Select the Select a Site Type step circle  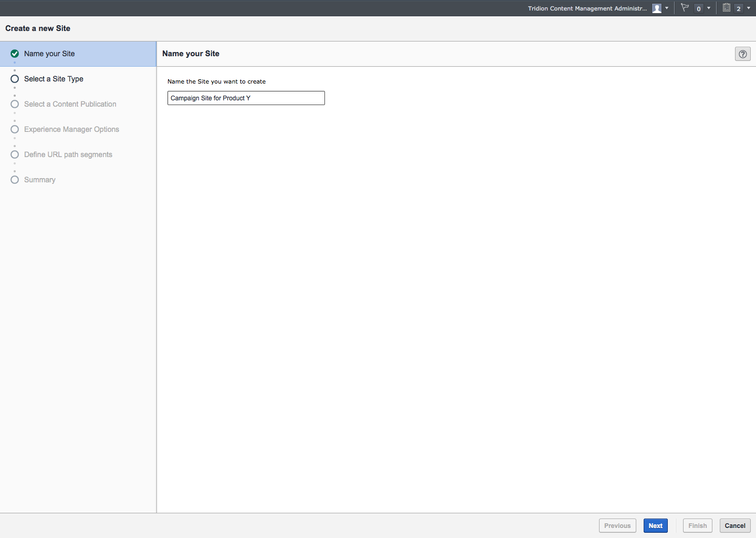(x=15, y=79)
